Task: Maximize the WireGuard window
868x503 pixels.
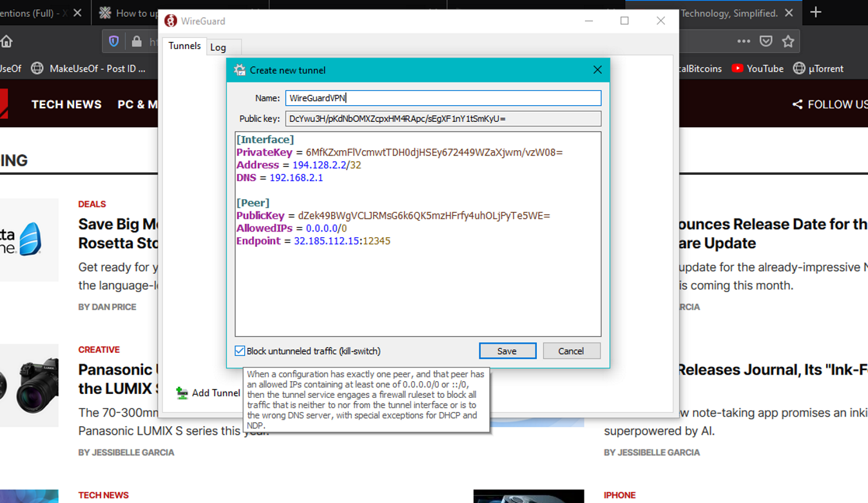Action: (624, 21)
